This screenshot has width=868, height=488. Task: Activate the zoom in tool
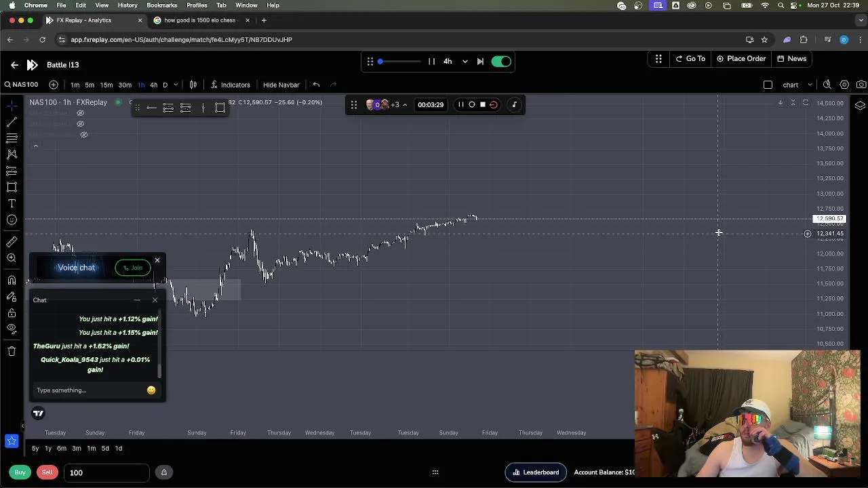pos(12,258)
